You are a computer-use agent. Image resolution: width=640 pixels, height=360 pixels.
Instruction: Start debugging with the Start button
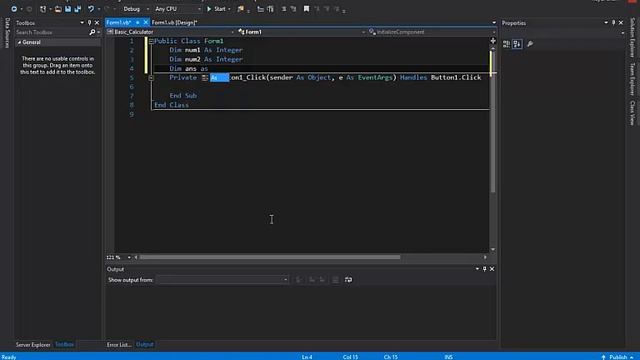coord(216,9)
